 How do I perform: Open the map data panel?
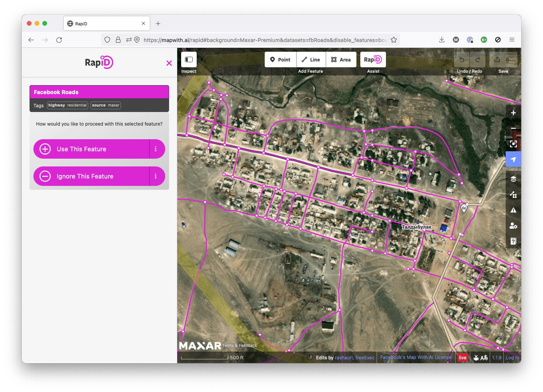point(513,194)
